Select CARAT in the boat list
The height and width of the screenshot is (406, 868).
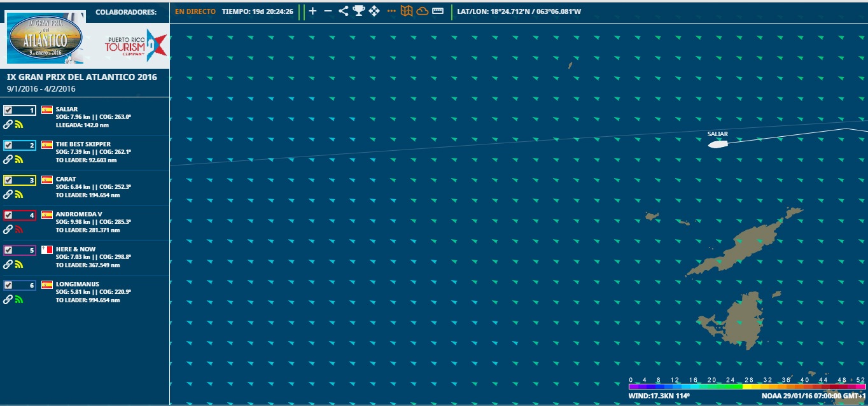click(66, 179)
